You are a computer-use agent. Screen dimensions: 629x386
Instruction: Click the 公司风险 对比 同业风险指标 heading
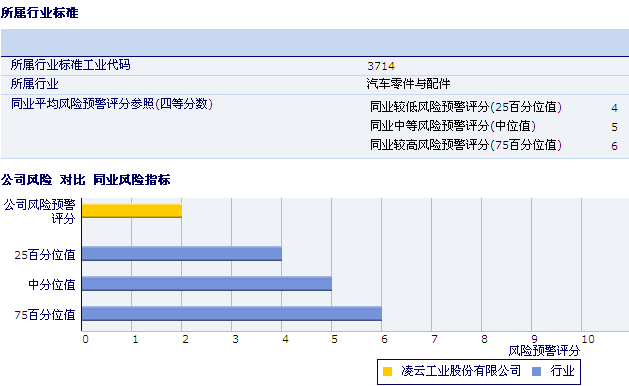(85, 179)
